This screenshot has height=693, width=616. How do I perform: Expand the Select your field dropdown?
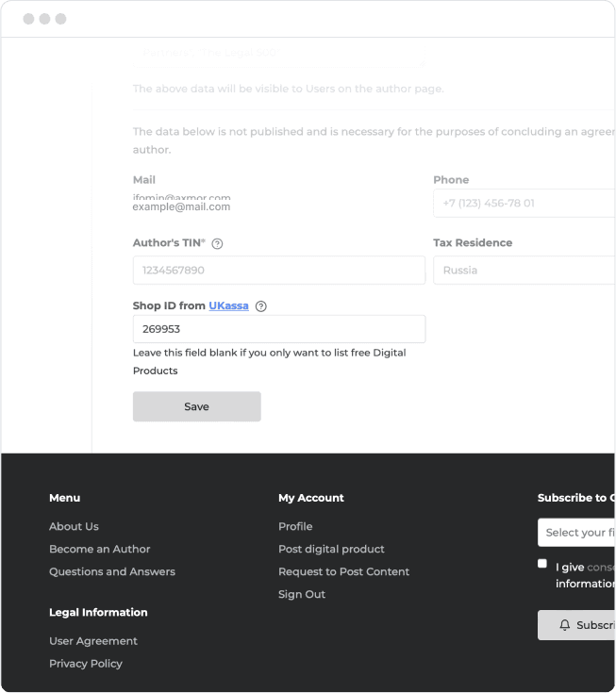tap(575, 533)
